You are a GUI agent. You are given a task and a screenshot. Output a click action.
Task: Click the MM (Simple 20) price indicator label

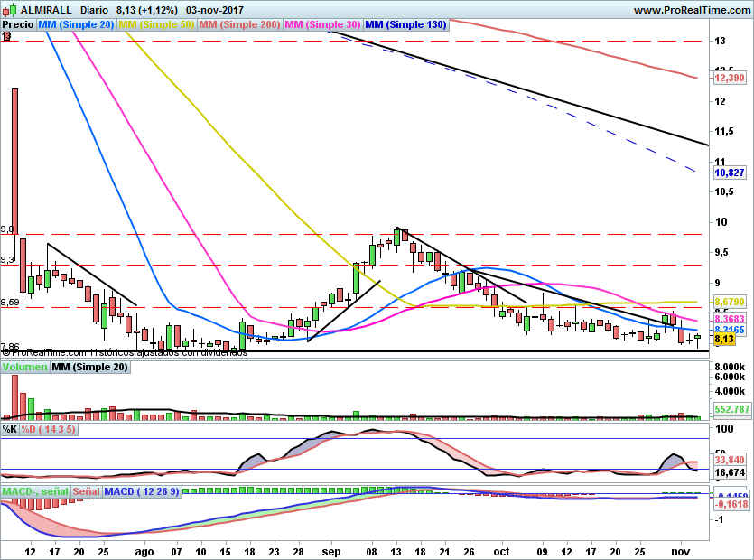tap(77, 25)
